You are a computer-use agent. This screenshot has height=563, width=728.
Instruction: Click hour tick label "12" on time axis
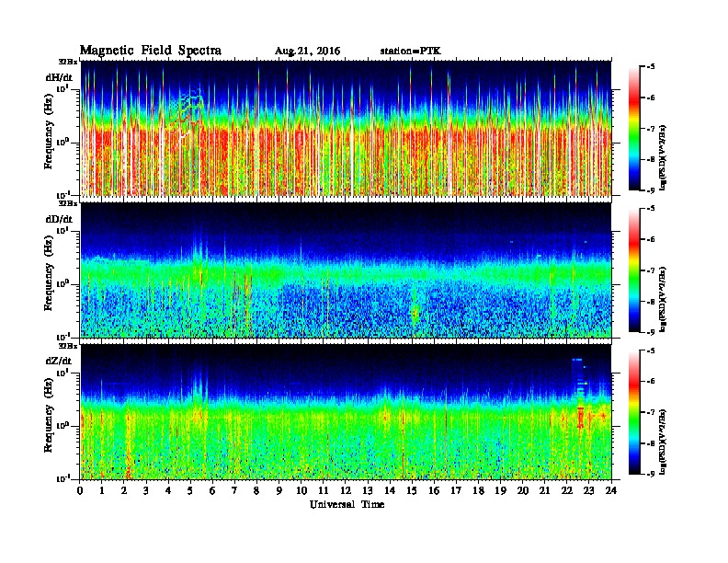[x=346, y=490]
